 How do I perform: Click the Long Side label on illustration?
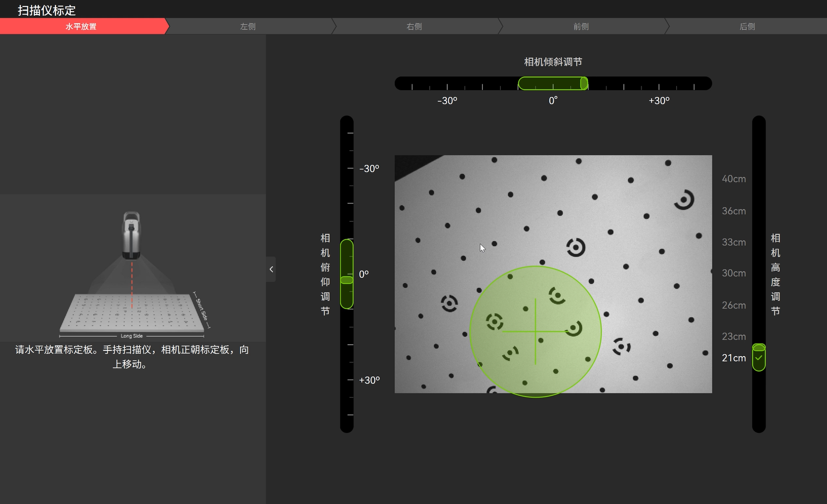coord(132,336)
